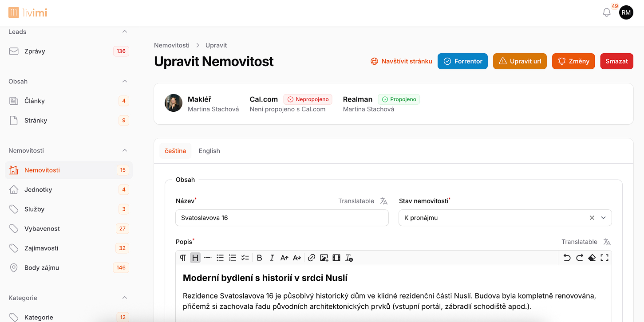
Task: Redo the last editor change
Action: coord(579,257)
